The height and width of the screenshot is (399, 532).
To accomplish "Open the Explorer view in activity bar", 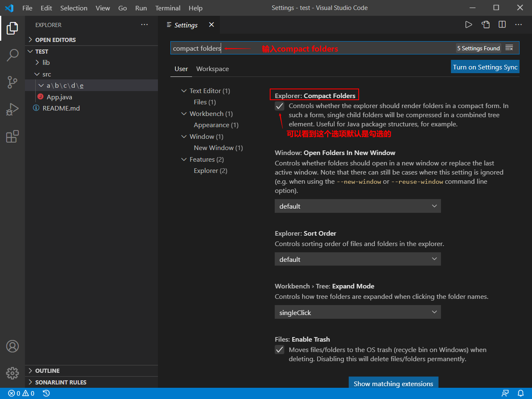I will tap(12, 28).
